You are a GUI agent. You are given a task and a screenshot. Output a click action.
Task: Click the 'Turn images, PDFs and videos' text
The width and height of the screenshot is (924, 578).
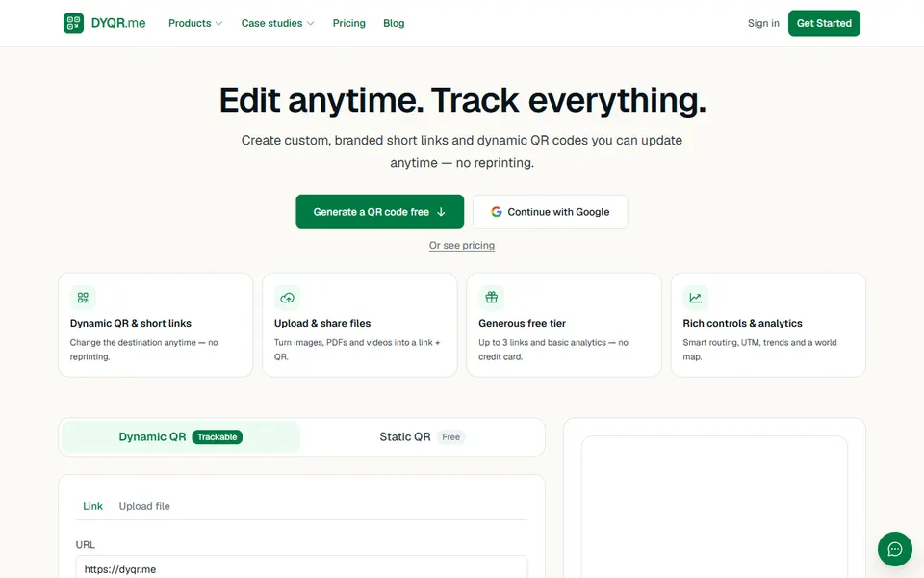click(357, 350)
